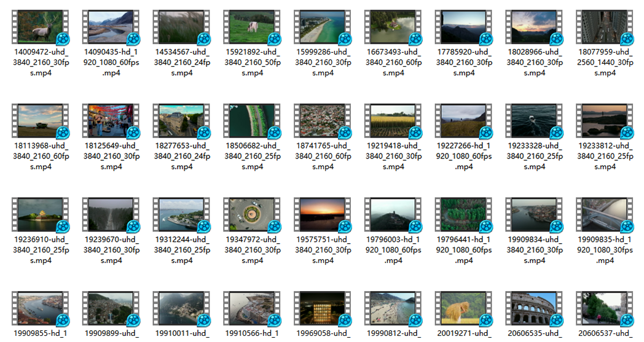Click the 18077959-uhd 2560_1440 video file
Screen dimensions: 644x342
tap(605, 27)
